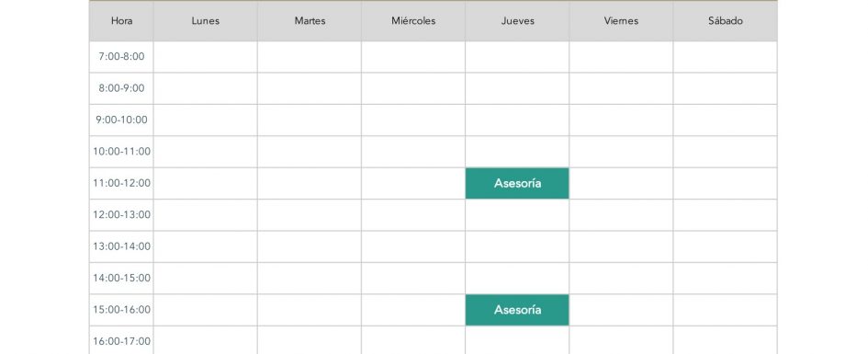Select the Lunes column header
The height and width of the screenshot is (354, 868).
click(206, 21)
